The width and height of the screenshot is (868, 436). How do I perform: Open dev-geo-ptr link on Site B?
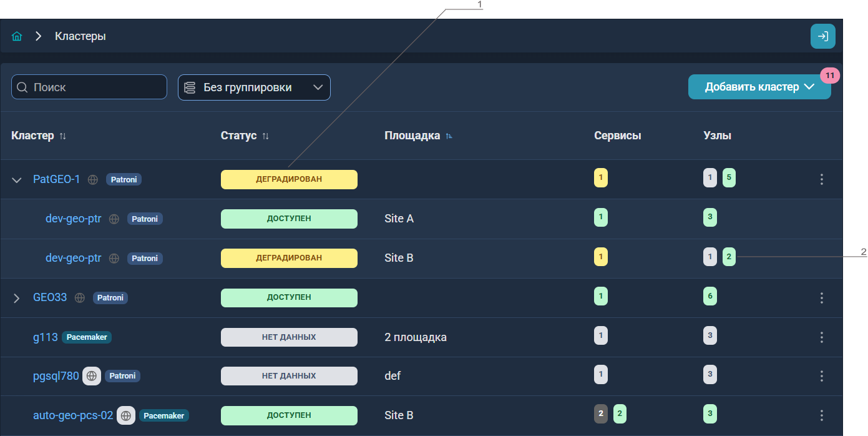click(74, 258)
